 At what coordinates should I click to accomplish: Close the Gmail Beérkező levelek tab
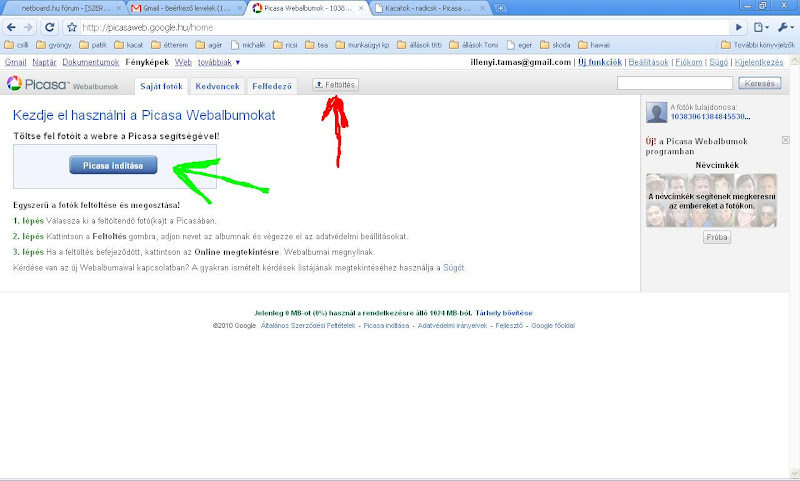(239, 8)
